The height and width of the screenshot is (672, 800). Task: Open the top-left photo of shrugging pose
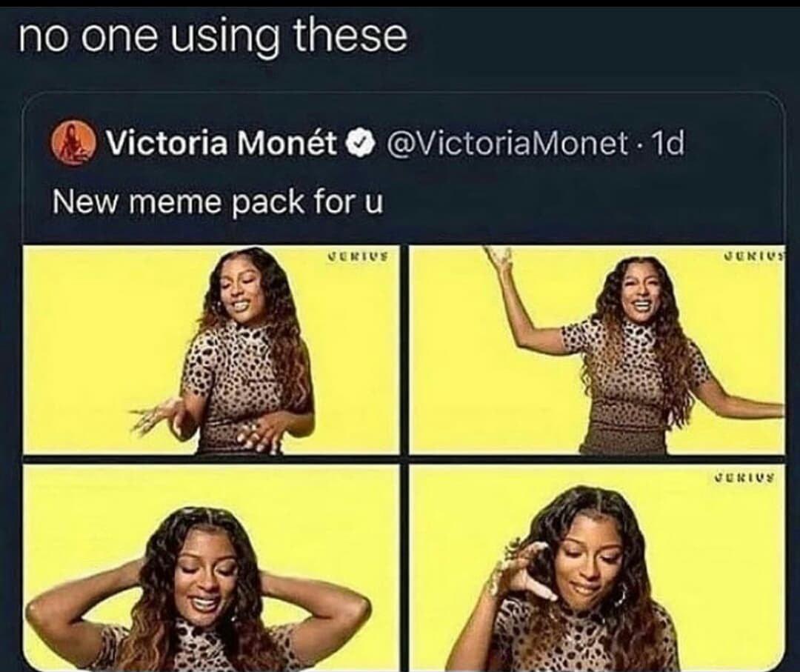(212, 350)
